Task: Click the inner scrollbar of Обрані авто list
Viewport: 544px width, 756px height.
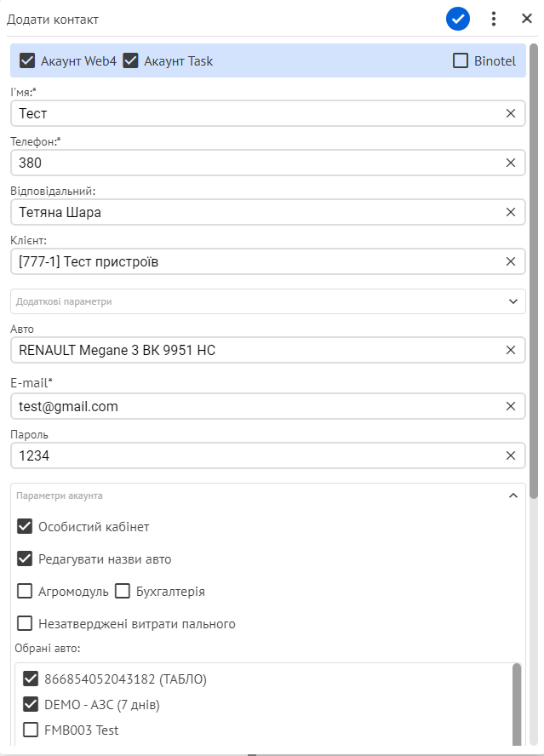Action: click(517, 705)
